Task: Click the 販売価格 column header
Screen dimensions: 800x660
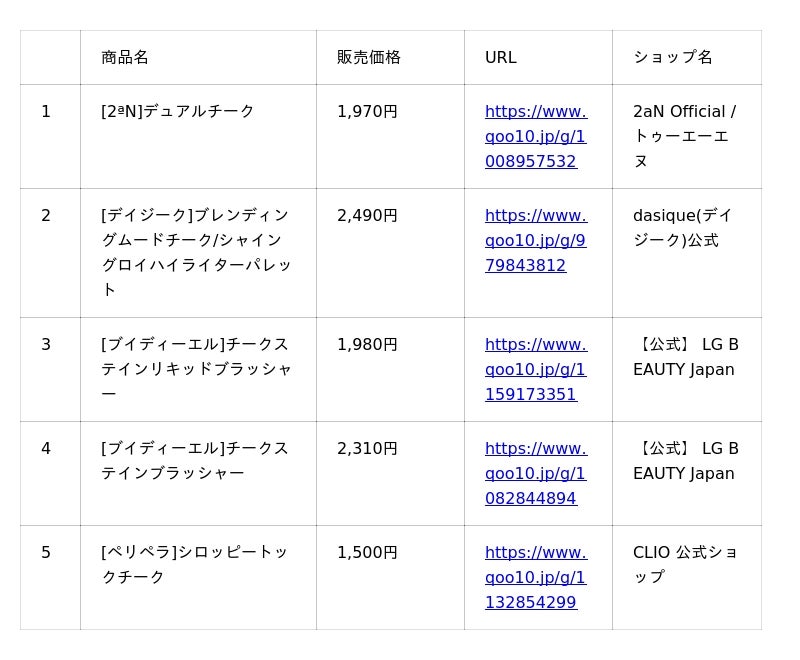Action: click(369, 57)
